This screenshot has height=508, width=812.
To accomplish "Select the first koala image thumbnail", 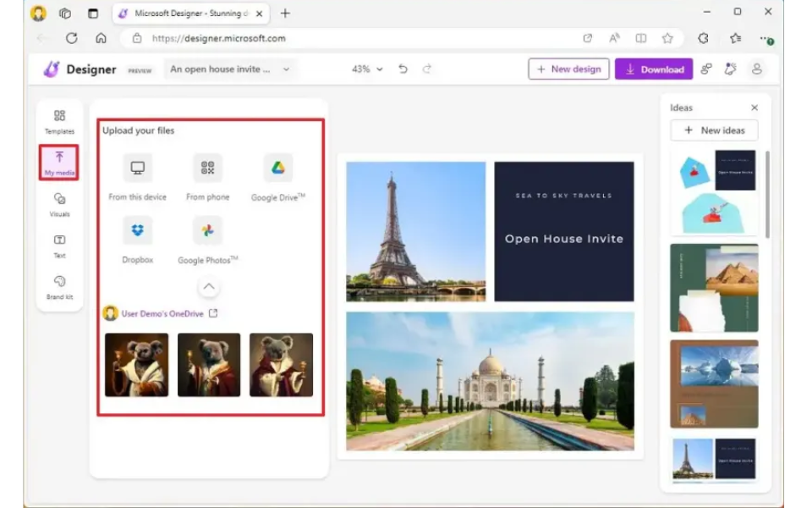I will 136,364.
